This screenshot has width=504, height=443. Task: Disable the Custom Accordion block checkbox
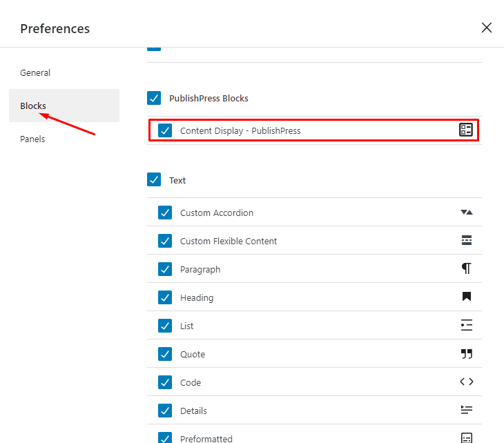[165, 213]
